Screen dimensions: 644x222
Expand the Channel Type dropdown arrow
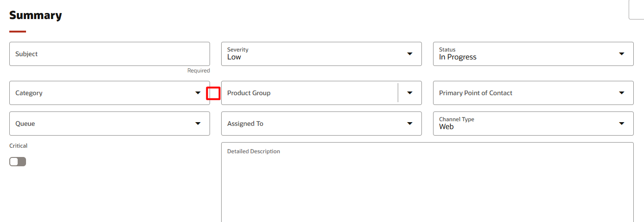(x=622, y=124)
